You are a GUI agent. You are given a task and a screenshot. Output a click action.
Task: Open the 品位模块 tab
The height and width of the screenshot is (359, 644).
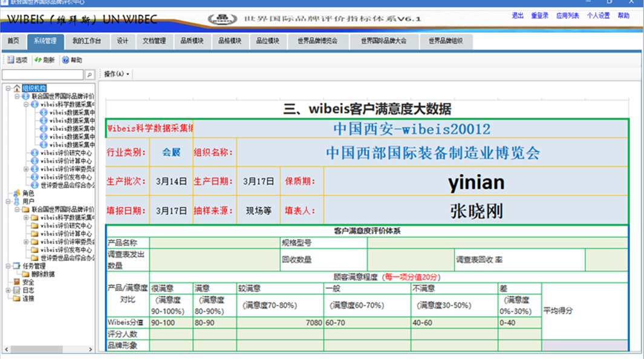268,41
